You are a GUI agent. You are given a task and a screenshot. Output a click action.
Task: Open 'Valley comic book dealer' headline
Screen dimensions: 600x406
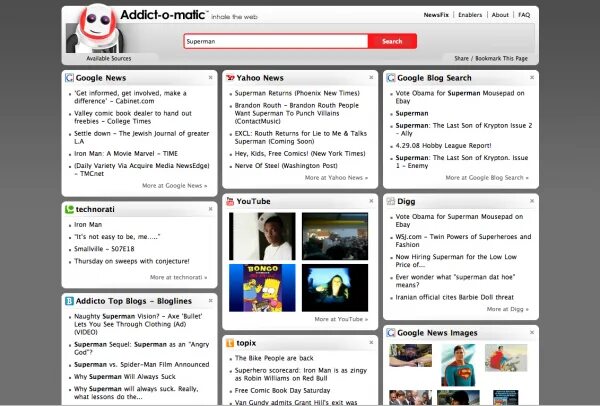[x=133, y=117]
